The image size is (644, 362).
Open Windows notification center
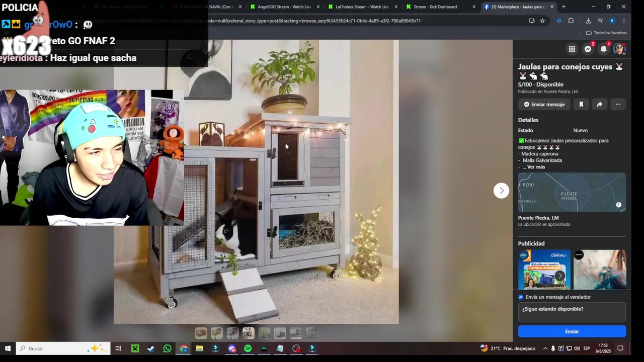(620, 348)
